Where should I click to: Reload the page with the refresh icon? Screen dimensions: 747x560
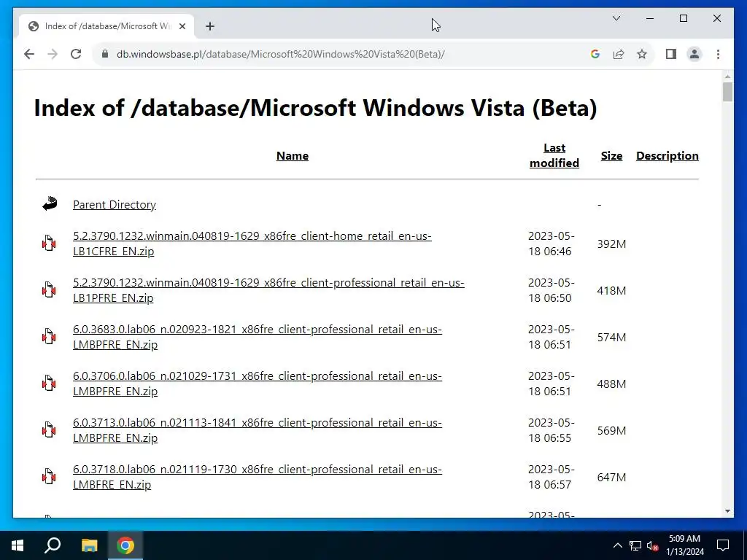tap(76, 54)
